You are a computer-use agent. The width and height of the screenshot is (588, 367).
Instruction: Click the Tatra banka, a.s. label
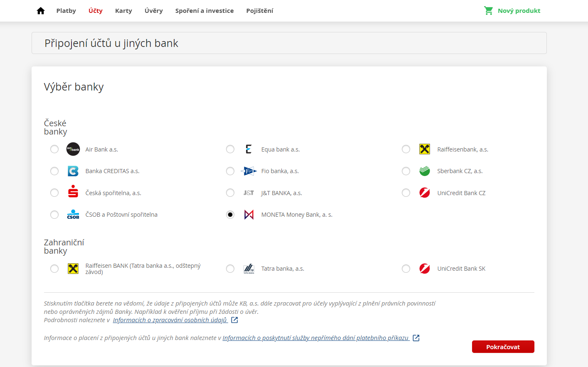pyautogui.click(x=283, y=269)
